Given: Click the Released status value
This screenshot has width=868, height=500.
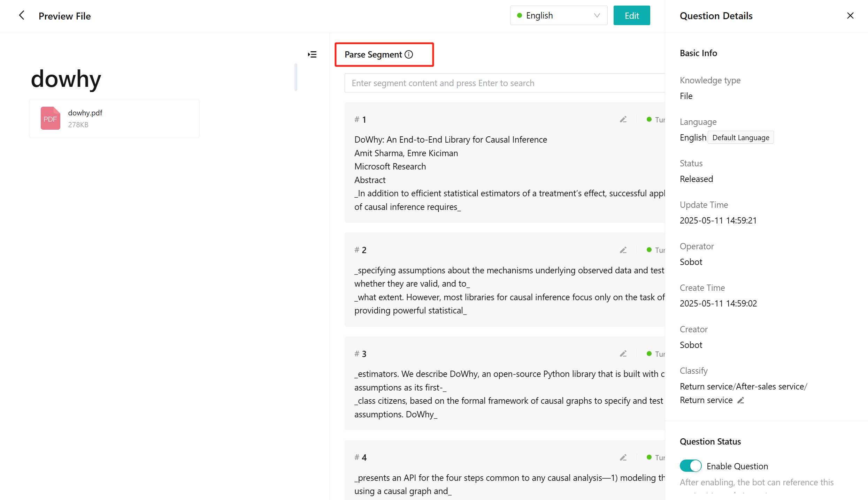Looking at the screenshot, I should [x=696, y=179].
